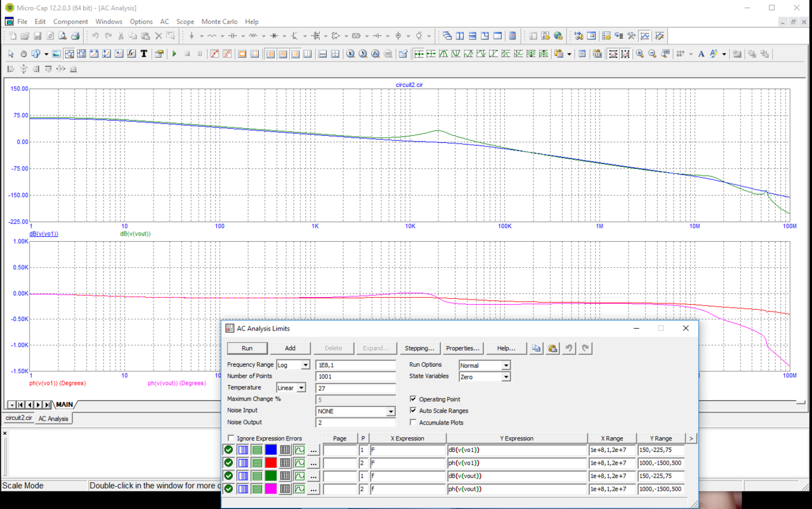This screenshot has height=509, width=812.
Task: Expand the paste-clipboard dropdown arrow in scope toolbar
Action: point(569,54)
